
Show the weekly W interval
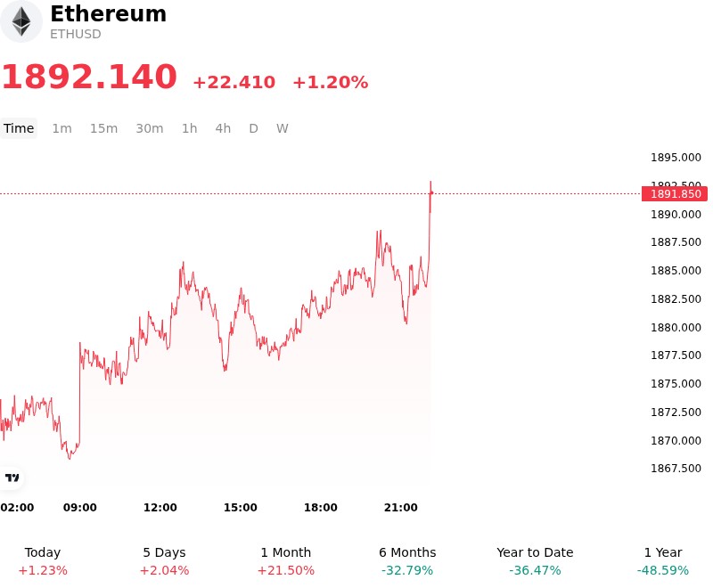(x=282, y=128)
